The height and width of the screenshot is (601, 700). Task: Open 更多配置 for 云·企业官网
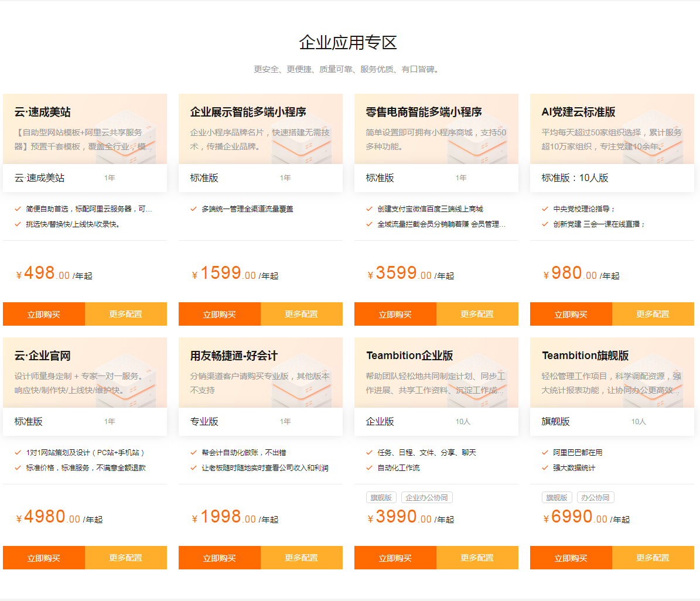point(126,558)
